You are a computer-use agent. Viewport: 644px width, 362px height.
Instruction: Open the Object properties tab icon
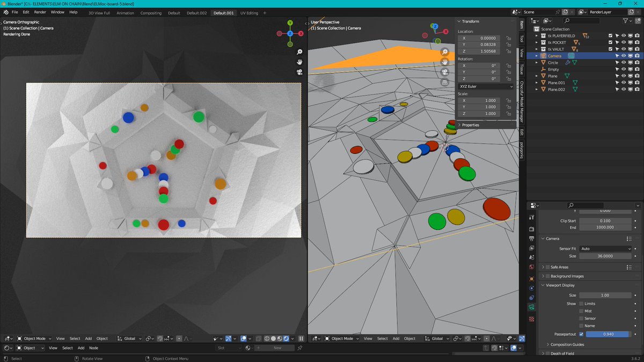click(532, 279)
